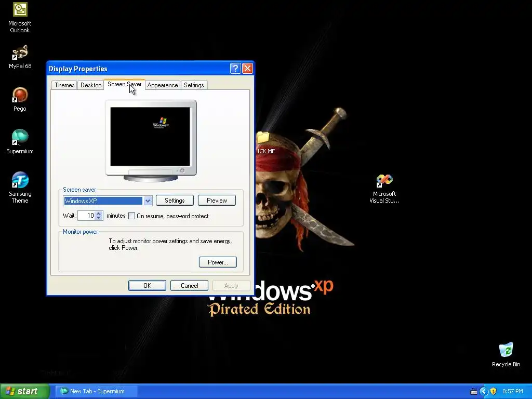Click screen saver Settings button

[175, 201]
